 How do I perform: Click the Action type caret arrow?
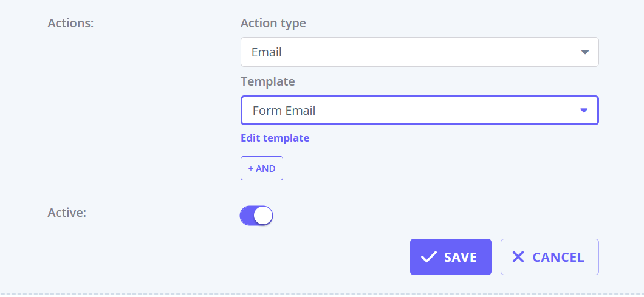coord(585,52)
